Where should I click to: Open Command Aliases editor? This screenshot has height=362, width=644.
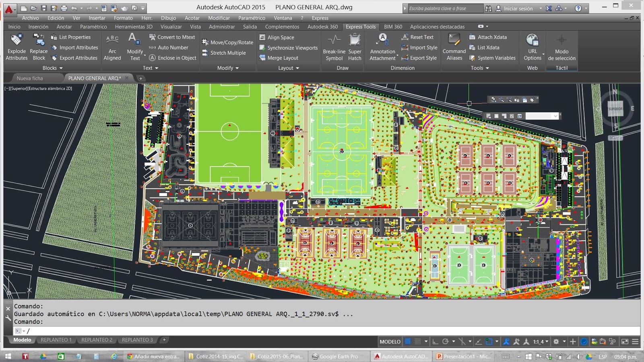[454, 47]
